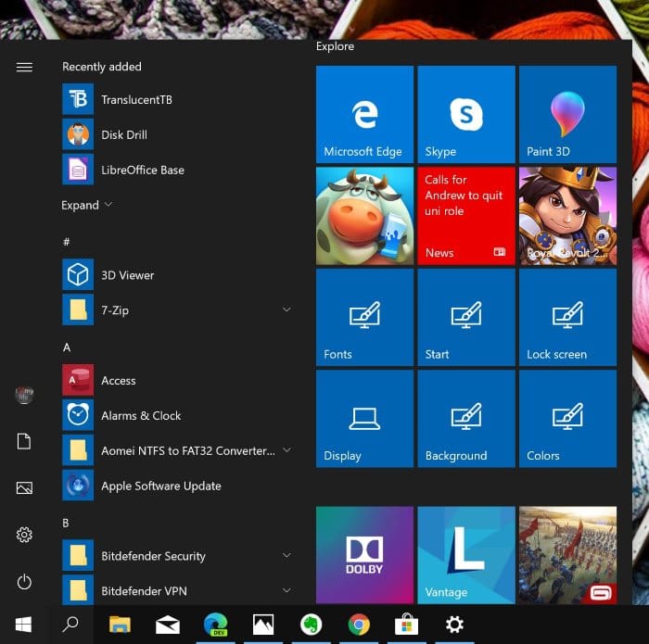Expand the 7-Zip folder chevron
Screen dimensions: 649x644
[x=286, y=309]
